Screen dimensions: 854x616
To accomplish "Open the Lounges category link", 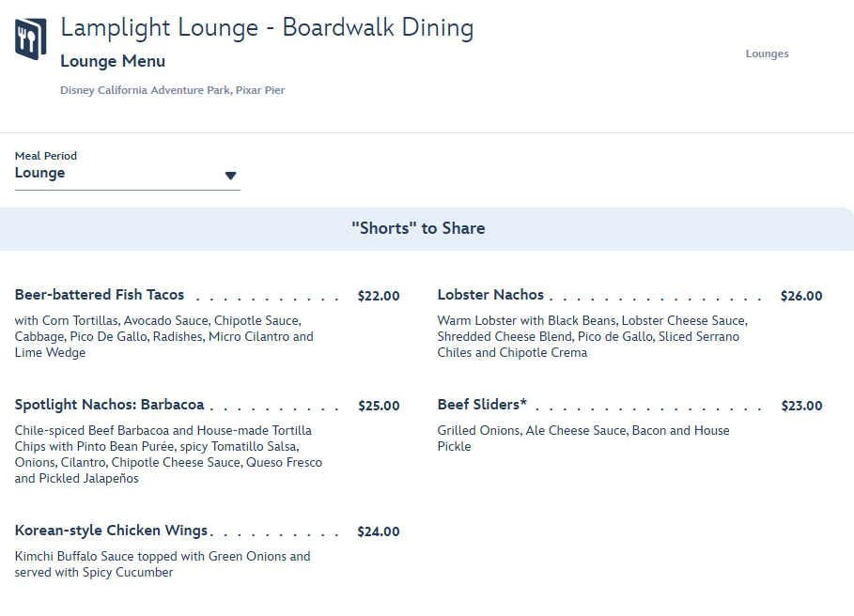I will coord(767,54).
